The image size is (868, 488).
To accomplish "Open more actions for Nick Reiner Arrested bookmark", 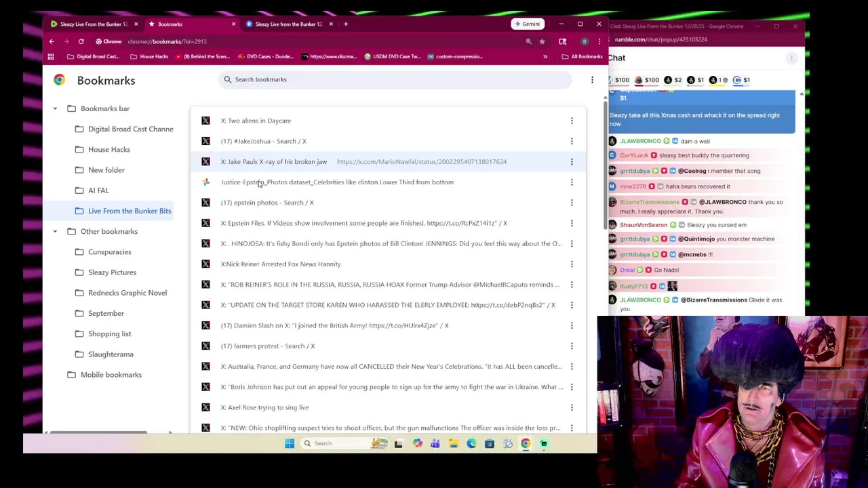I will pyautogui.click(x=572, y=264).
